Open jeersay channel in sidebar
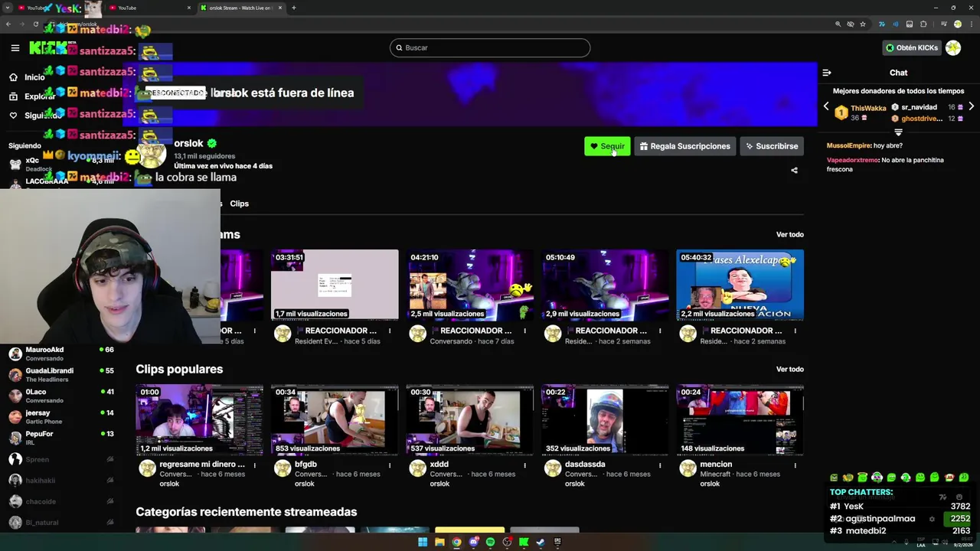Image resolution: width=980 pixels, height=551 pixels. coord(61,416)
